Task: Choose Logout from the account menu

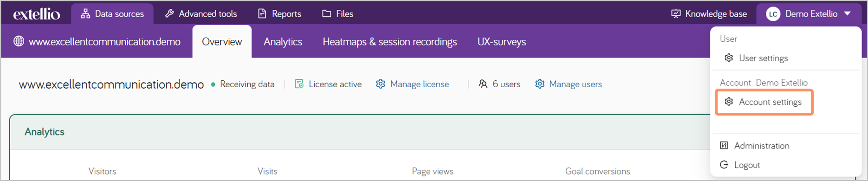Action: pyautogui.click(x=747, y=165)
